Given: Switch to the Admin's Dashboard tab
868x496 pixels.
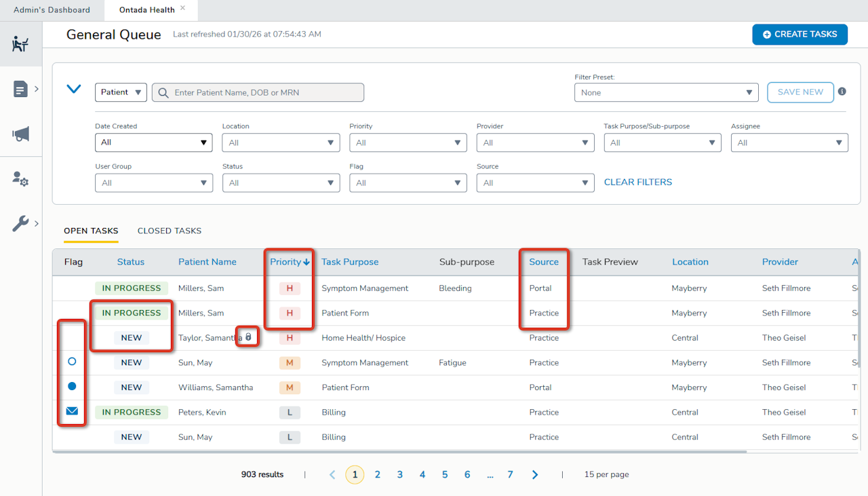Looking at the screenshot, I should (x=52, y=9).
